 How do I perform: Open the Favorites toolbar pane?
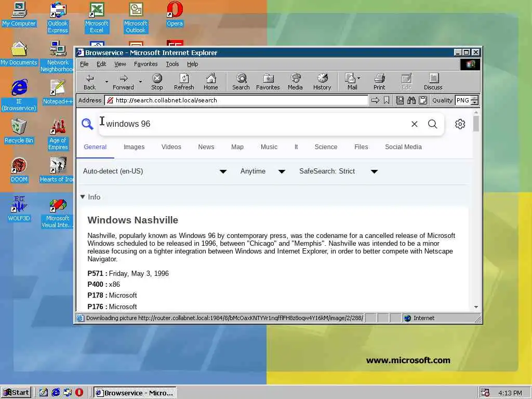pos(268,82)
